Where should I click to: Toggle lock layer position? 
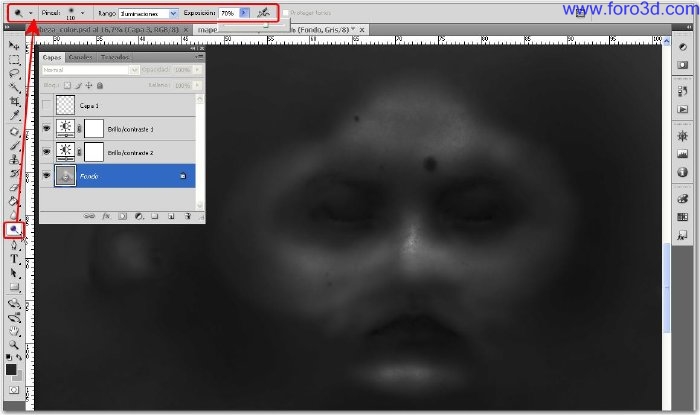(89, 85)
